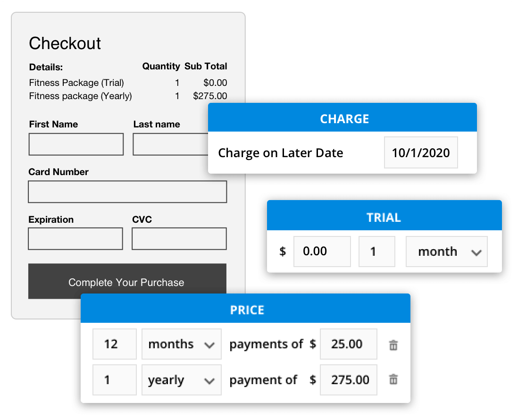
Task: Click the 0.00 trial price field
Action: pyautogui.click(x=322, y=252)
